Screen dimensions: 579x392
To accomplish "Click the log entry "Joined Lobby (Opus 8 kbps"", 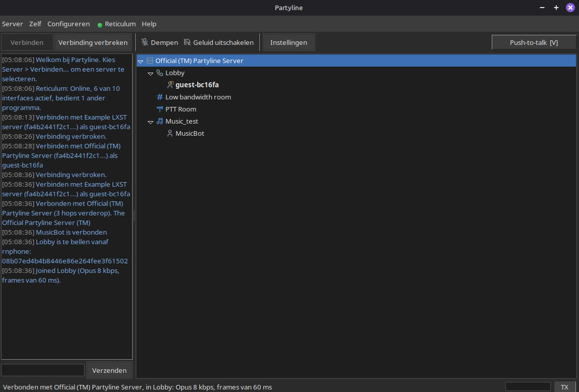I will click(78, 271).
